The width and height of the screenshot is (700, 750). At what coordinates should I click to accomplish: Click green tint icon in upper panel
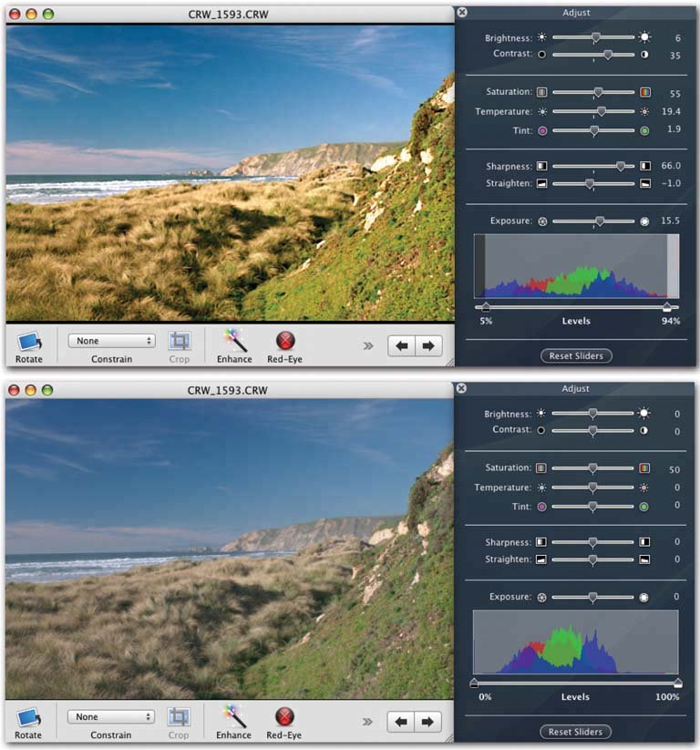645,130
